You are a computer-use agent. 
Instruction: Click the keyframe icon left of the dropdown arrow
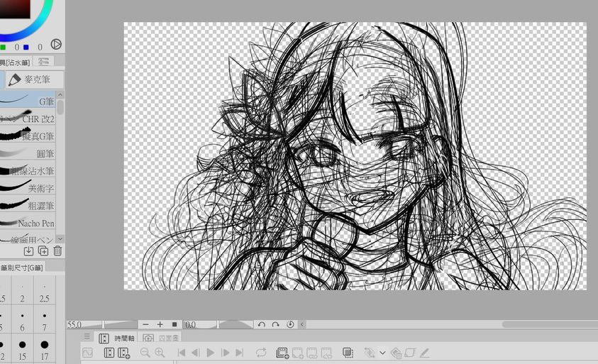pos(369,353)
